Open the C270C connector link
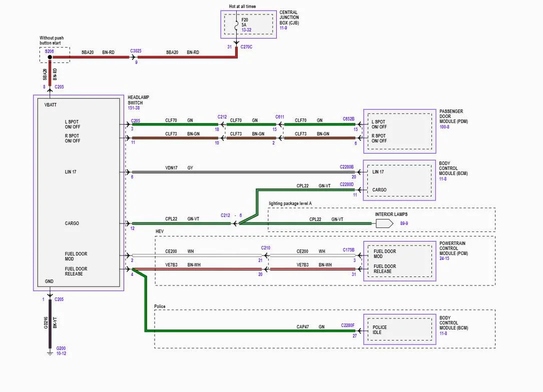Viewport: 543px width, 392px height. pos(247,47)
